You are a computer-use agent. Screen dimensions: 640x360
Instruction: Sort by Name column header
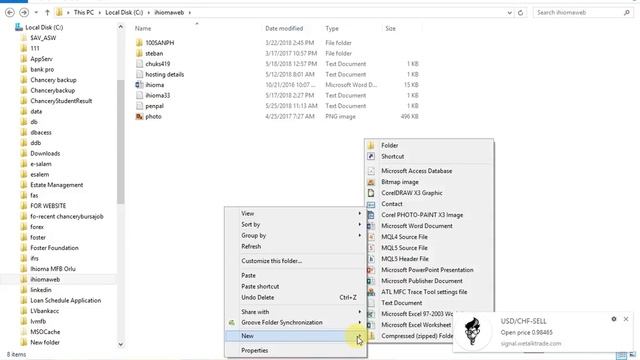tap(143, 29)
